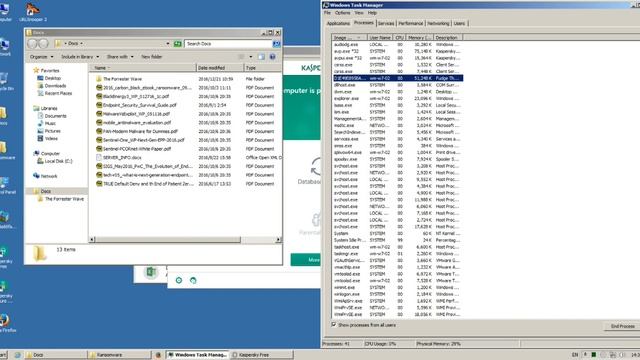Sort processes by User Name column
The image size is (640, 360).
point(380,38)
